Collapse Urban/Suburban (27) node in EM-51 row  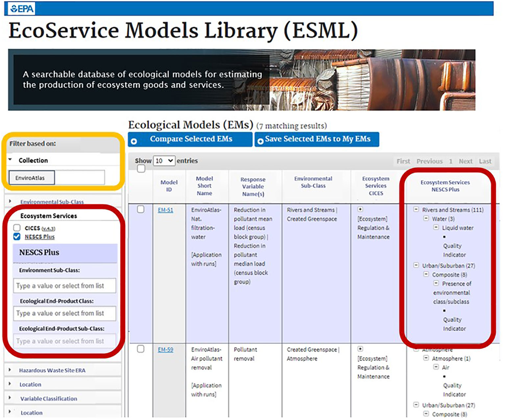416,265
